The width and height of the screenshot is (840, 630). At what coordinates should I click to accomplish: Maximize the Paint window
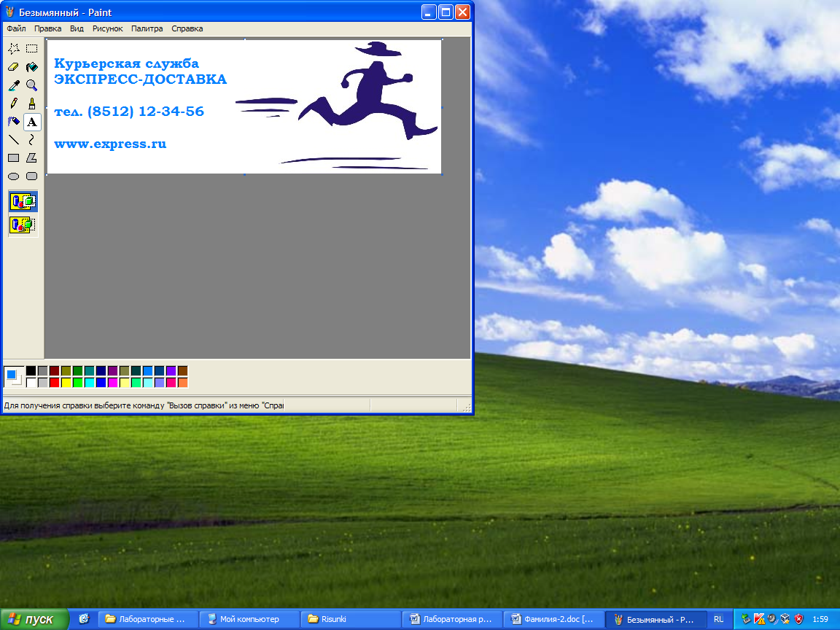[x=446, y=12]
